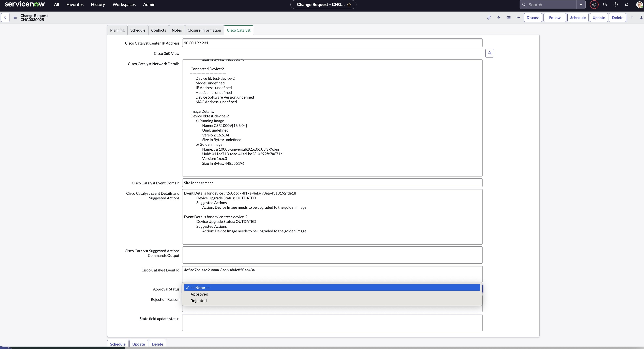Click the Suggested Actions Commands Output textarea
This screenshot has height=349, width=644.
(332, 255)
